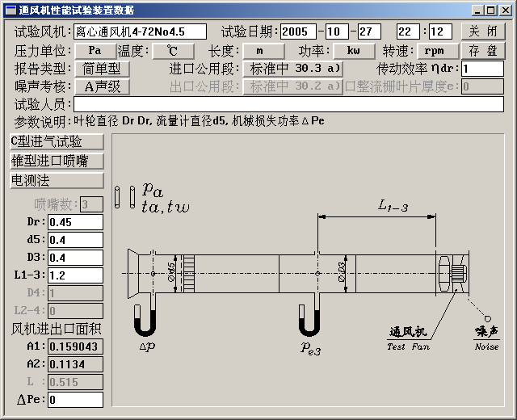Screen dimensions: 517x420
Task: Toggle the pressure unit Pa button
Action: (x=95, y=50)
